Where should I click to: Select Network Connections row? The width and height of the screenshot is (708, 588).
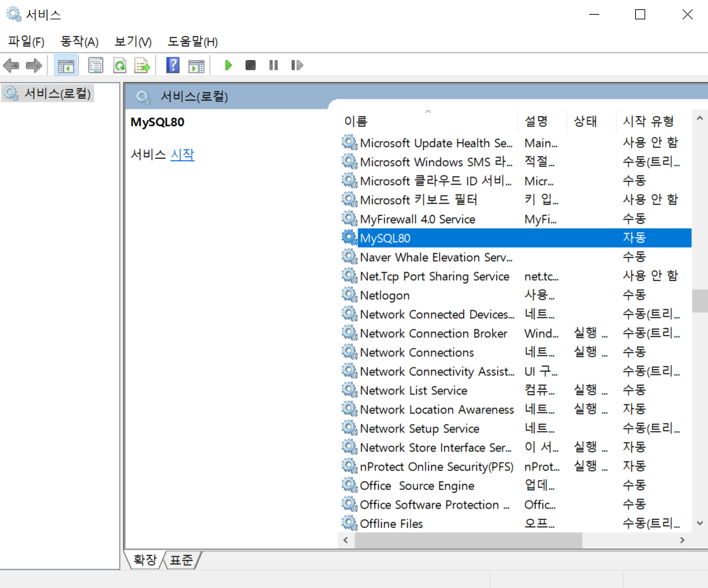(x=516, y=352)
